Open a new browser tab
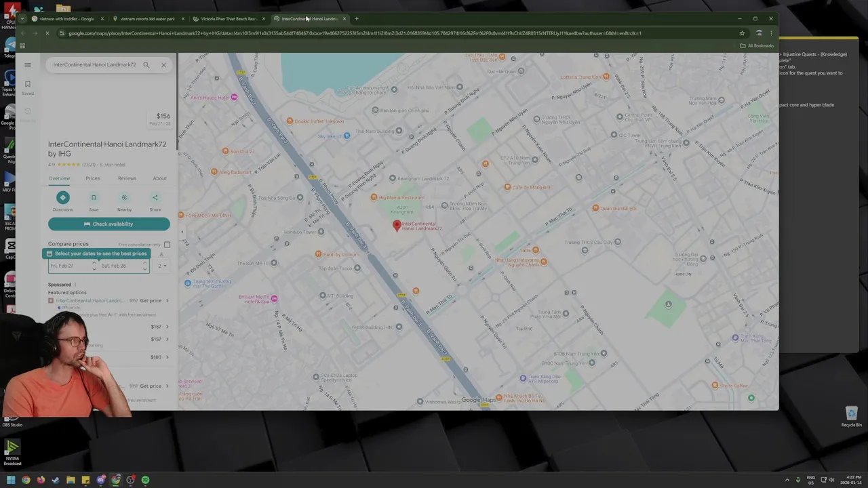The height and width of the screenshot is (488, 868). point(357,19)
